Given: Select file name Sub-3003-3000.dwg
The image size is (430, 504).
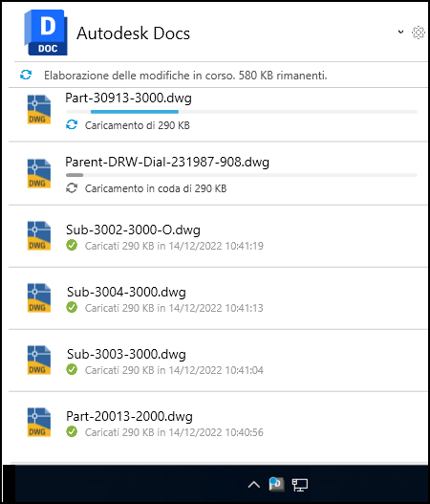Looking at the screenshot, I should point(126,354).
